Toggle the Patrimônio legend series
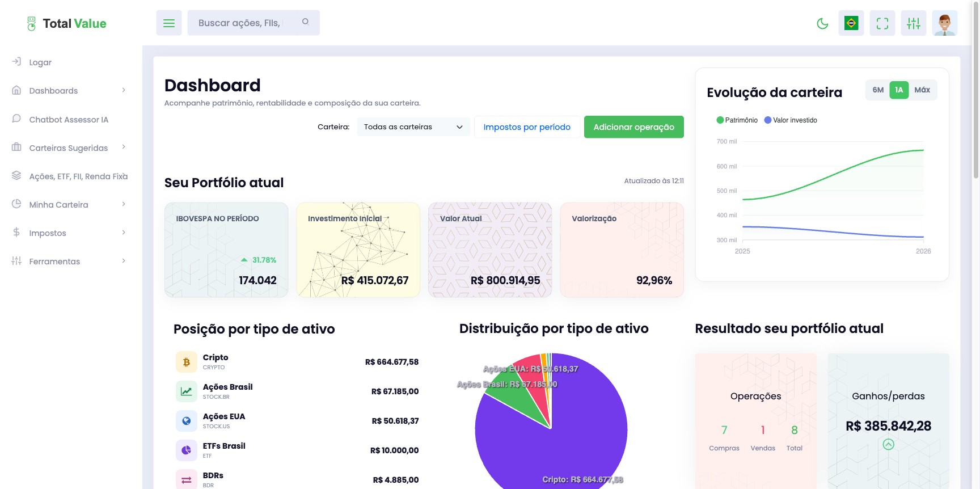Screen dimensions: 980x489 737,120
